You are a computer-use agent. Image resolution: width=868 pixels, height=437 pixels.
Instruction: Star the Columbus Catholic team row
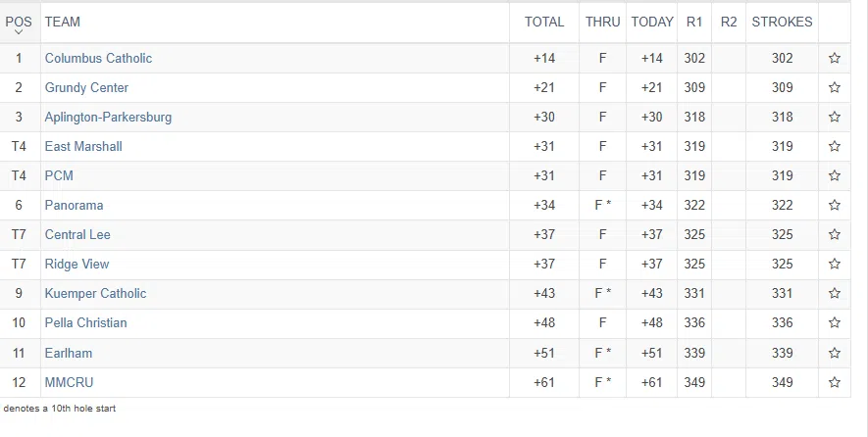834,59
